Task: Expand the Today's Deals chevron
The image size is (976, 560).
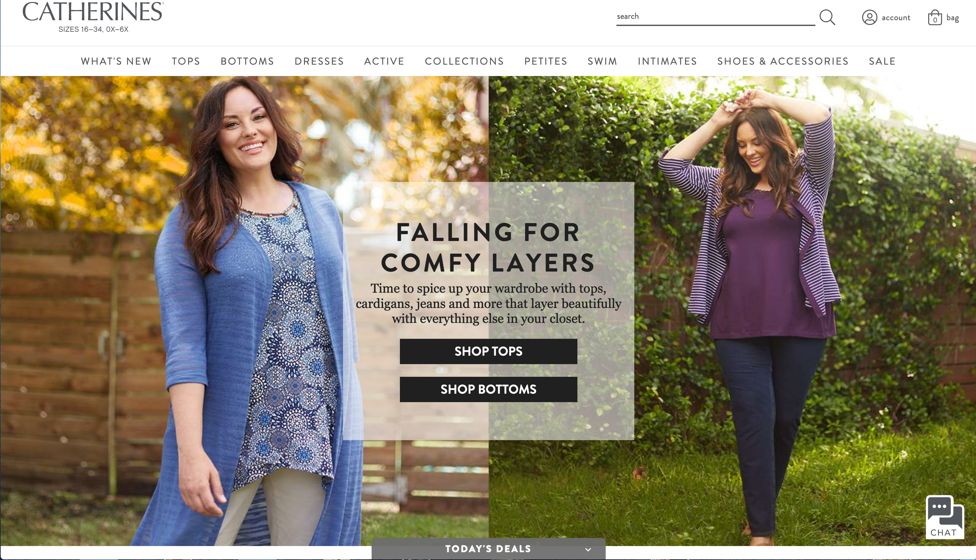Action: (x=588, y=549)
